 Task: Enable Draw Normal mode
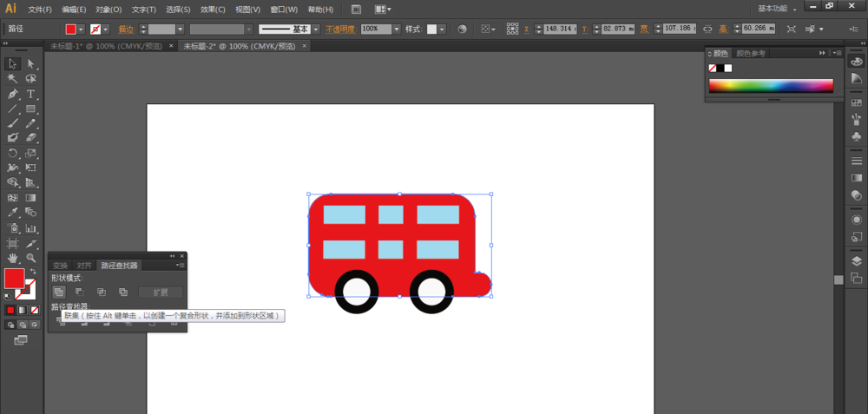pyautogui.click(x=10, y=325)
